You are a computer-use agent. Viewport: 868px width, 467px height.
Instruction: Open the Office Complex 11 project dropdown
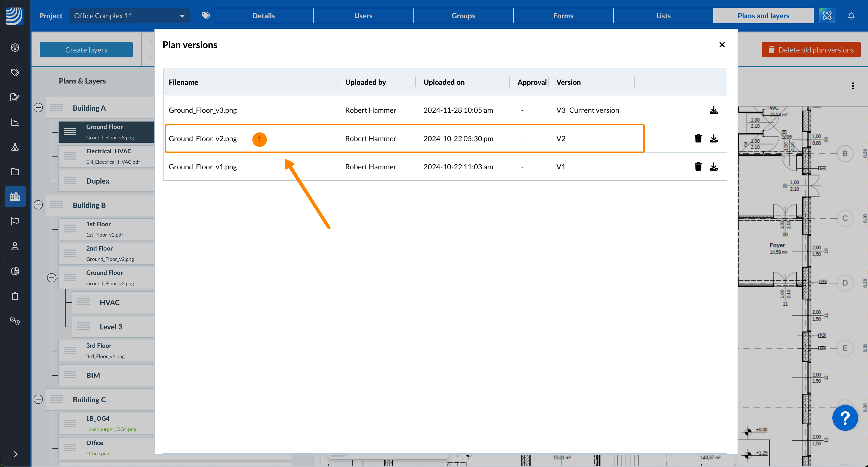129,16
